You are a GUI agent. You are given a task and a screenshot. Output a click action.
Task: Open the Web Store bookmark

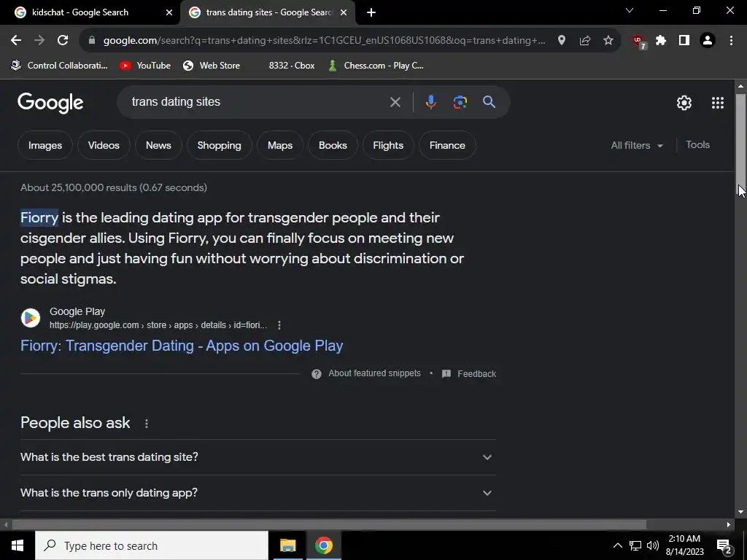[212, 66]
